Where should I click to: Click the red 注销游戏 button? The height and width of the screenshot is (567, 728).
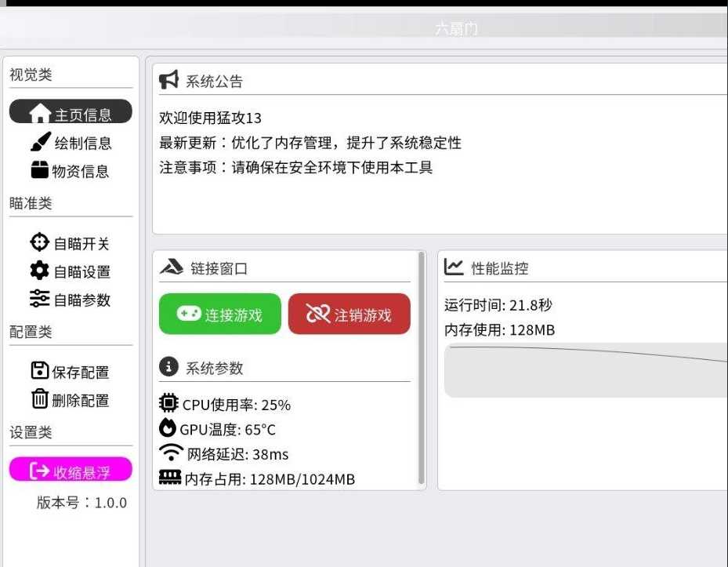pyautogui.click(x=350, y=314)
